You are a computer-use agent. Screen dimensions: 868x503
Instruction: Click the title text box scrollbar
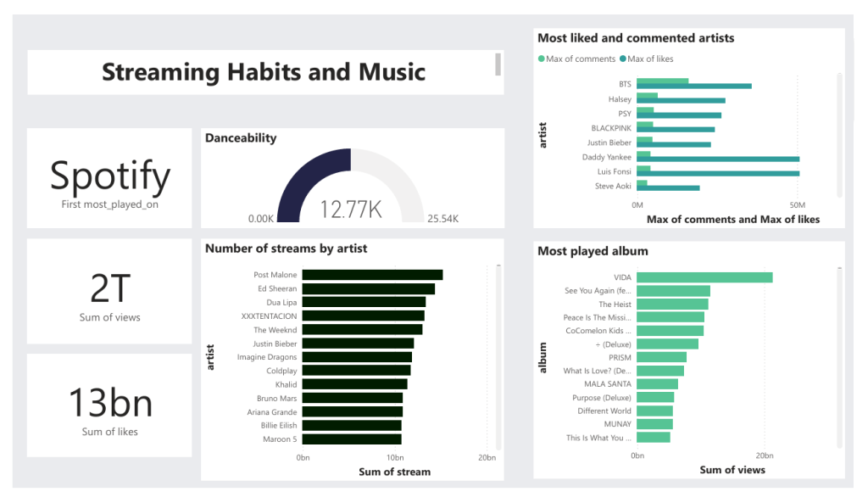(498, 64)
